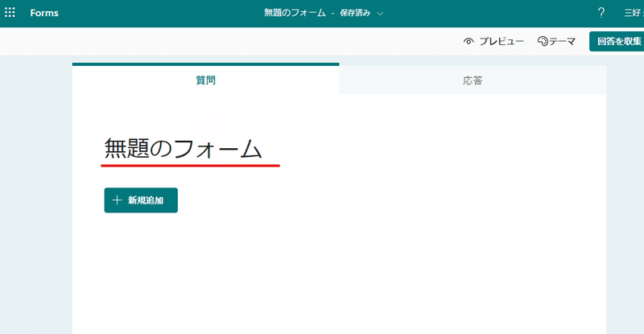The image size is (644, 334).
Task: Click the header title 無題のフォーム
Action: point(295,13)
